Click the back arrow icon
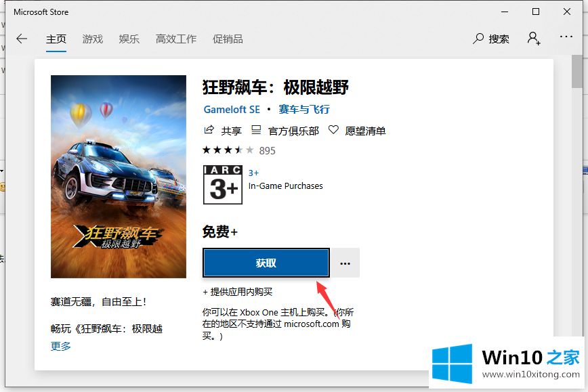Viewport: 588px width, 392px height. pos(22,39)
